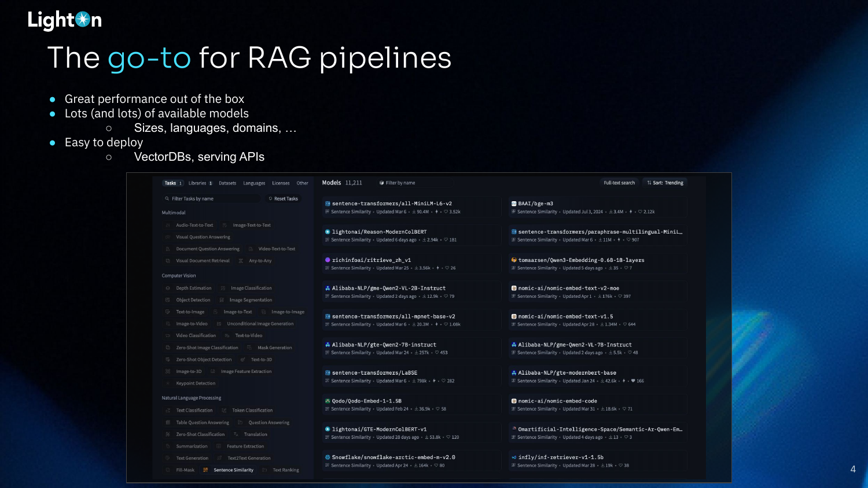Viewport: 868px width, 488px height.
Task: Click the tomaarsen avatar beside Qwen3-Embedding-0.6B-18-layers
Action: coord(514,260)
